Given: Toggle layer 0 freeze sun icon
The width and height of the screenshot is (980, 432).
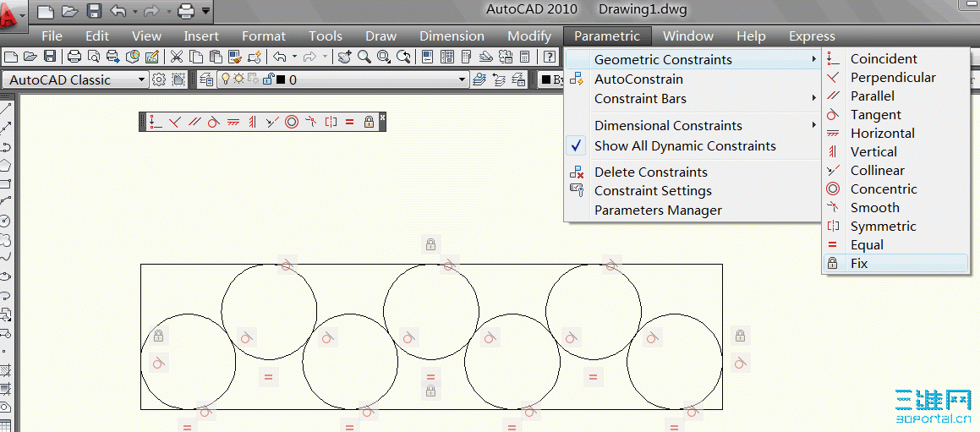Looking at the screenshot, I should click(x=239, y=79).
